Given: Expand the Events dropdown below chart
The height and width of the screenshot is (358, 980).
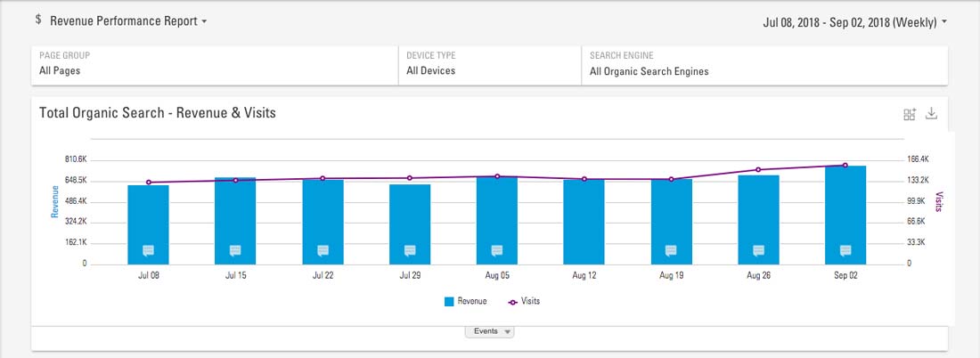Looking at the screenshot, I should click(x=490, y=331).
